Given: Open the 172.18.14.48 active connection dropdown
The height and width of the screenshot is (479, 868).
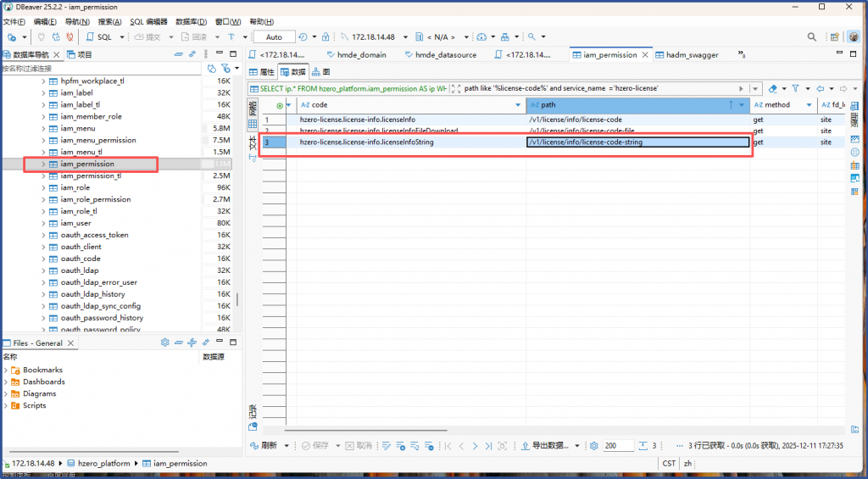Looking at the screenshot, I should 374,37.
